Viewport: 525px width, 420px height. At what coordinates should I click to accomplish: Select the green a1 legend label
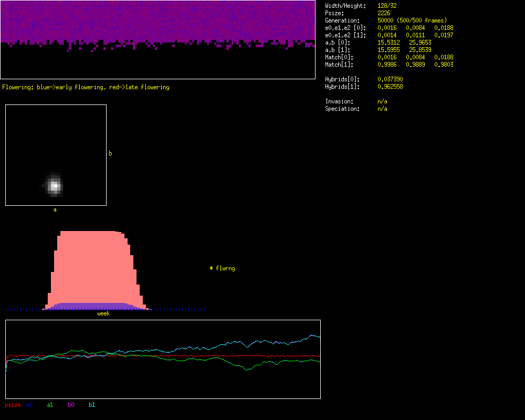(x=50, y=405)
